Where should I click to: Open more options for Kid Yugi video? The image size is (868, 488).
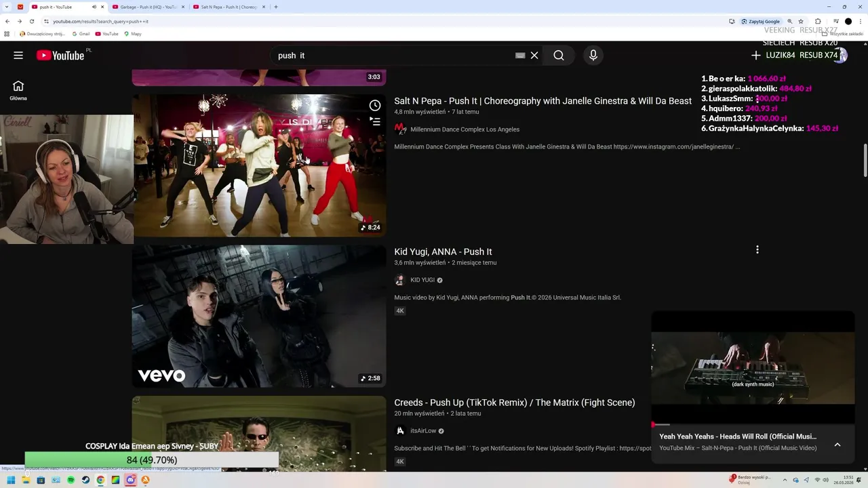(x=757, y=250)
